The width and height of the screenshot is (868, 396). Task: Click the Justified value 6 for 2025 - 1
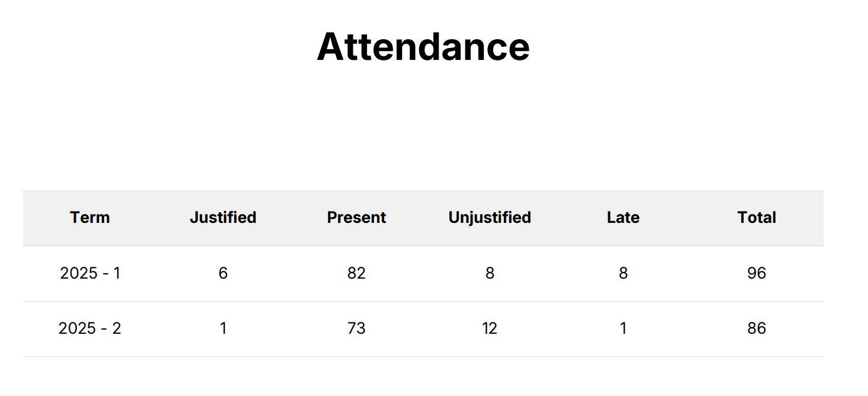tap(223, 273)
